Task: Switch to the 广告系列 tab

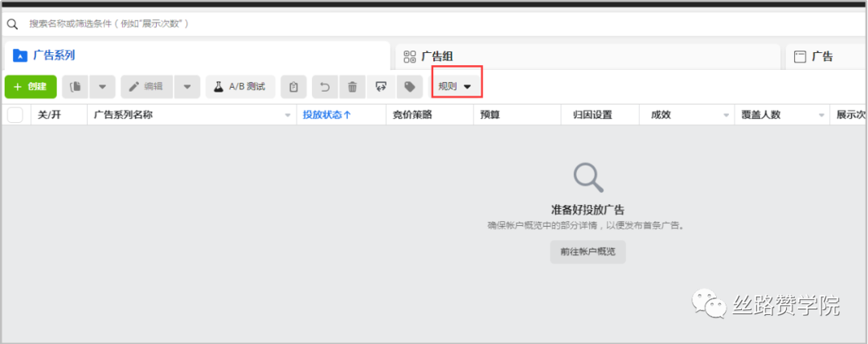Action: tap(197, 55)
